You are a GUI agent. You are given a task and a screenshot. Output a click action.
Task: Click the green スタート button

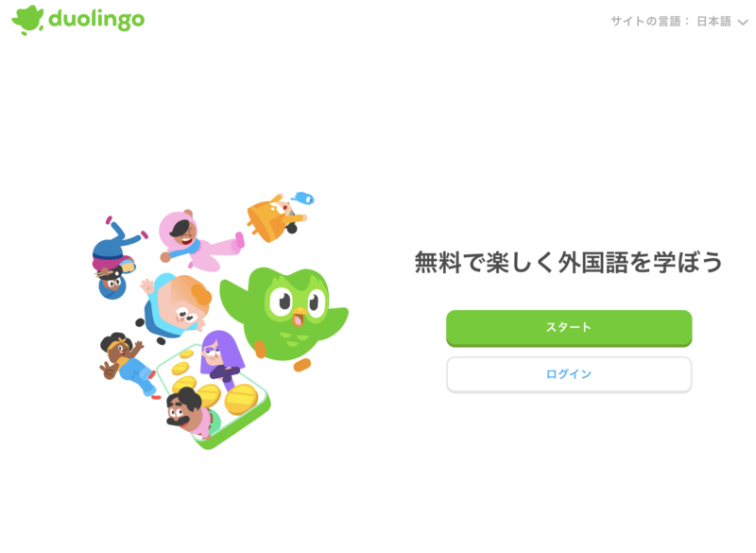pos(569,328)
